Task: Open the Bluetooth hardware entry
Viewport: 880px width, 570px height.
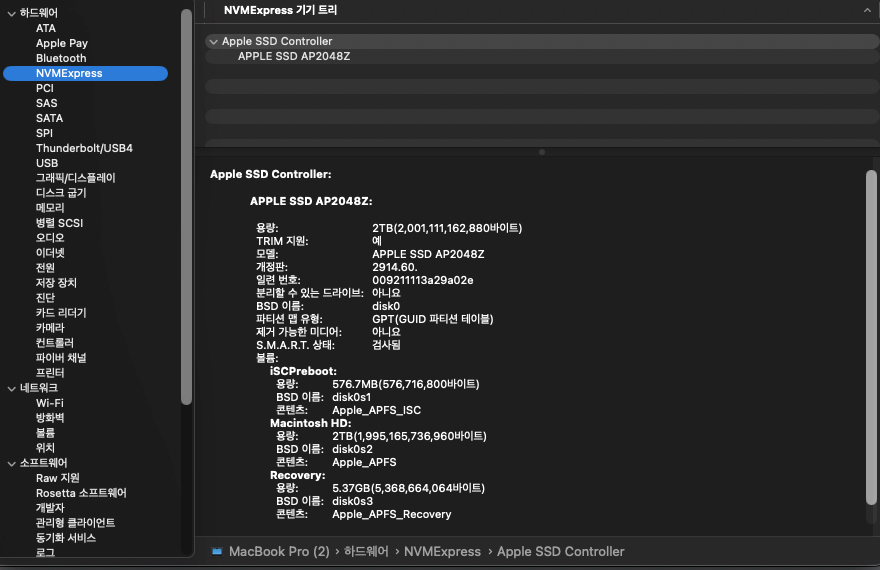Action: click(61, 58)
